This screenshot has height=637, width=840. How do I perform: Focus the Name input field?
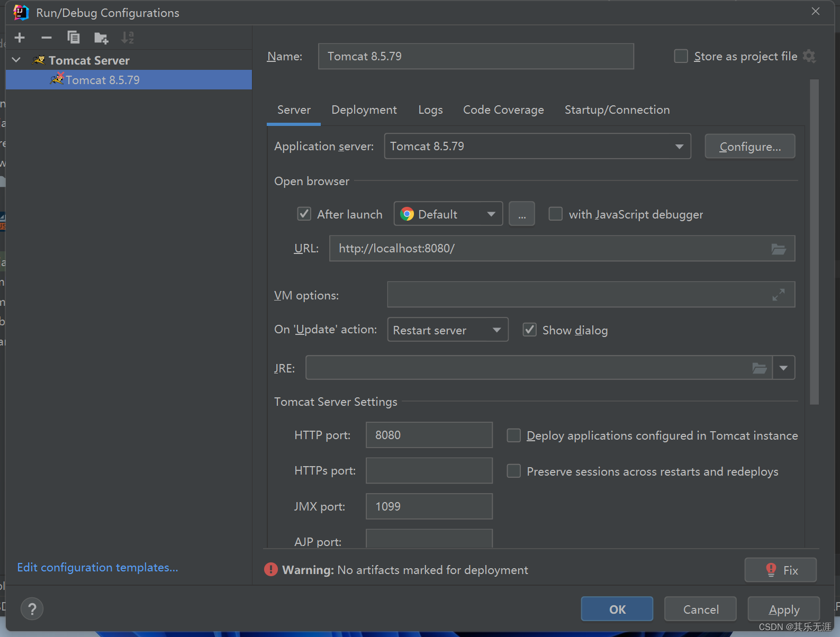476,56
